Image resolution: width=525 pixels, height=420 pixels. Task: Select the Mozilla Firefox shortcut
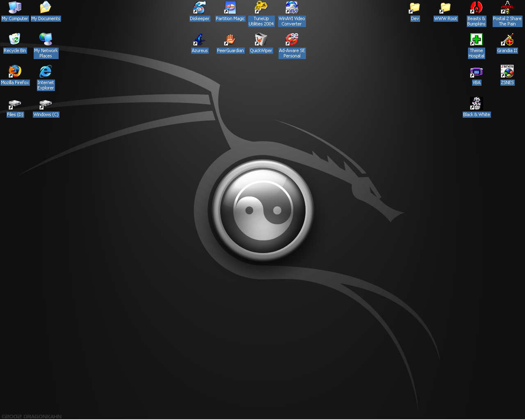pos(15,71)
